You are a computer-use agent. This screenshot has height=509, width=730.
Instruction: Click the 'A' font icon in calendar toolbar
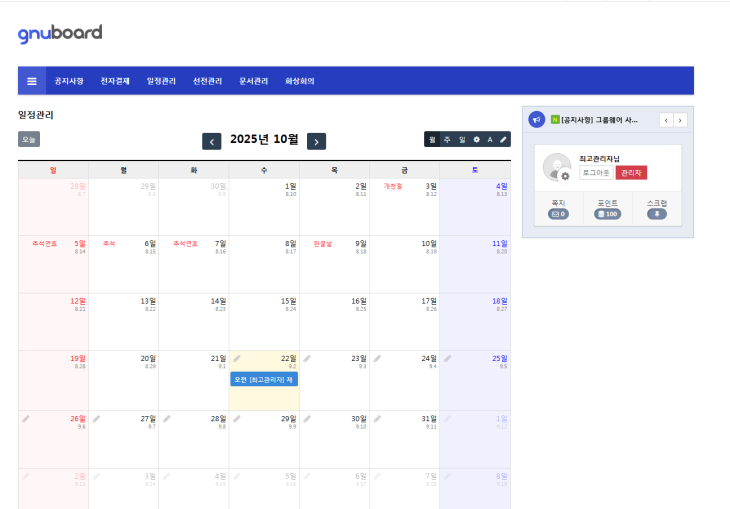[490, 140]
